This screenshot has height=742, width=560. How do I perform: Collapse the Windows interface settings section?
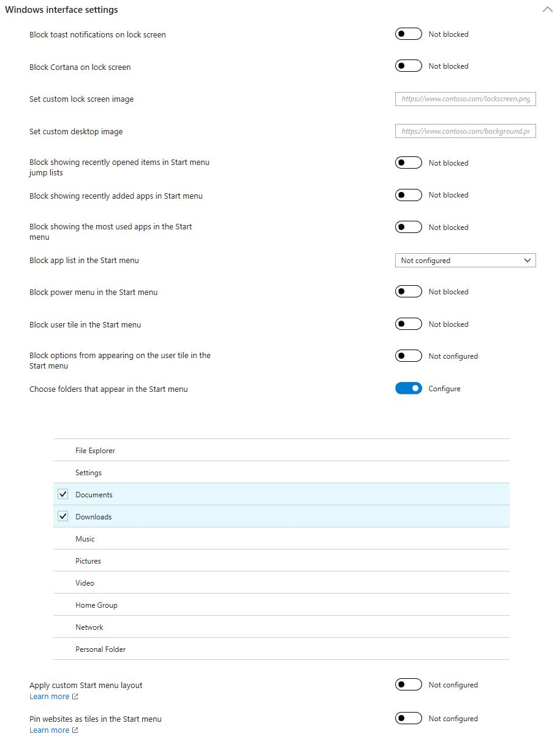pyautogui.click(x=547, y=10)
